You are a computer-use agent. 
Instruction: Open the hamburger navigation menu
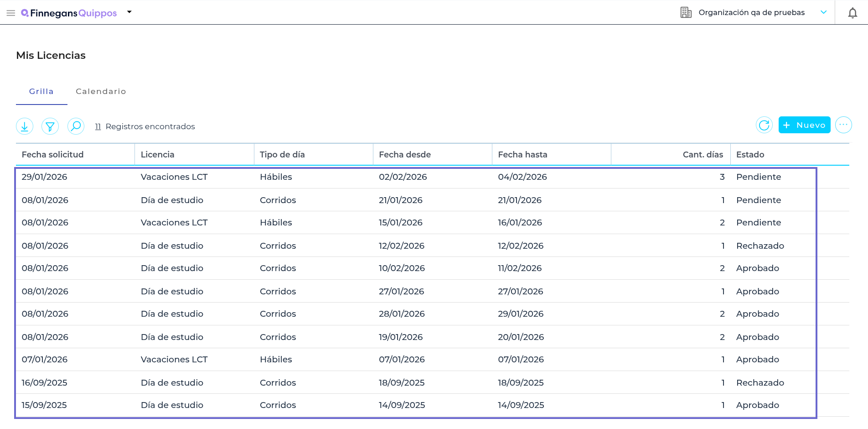pyautogui.click(x=11, y=13)
